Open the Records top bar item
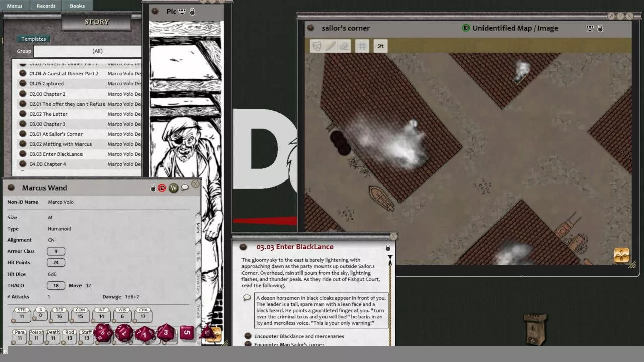Screen dimensions: 644x362 46,6
